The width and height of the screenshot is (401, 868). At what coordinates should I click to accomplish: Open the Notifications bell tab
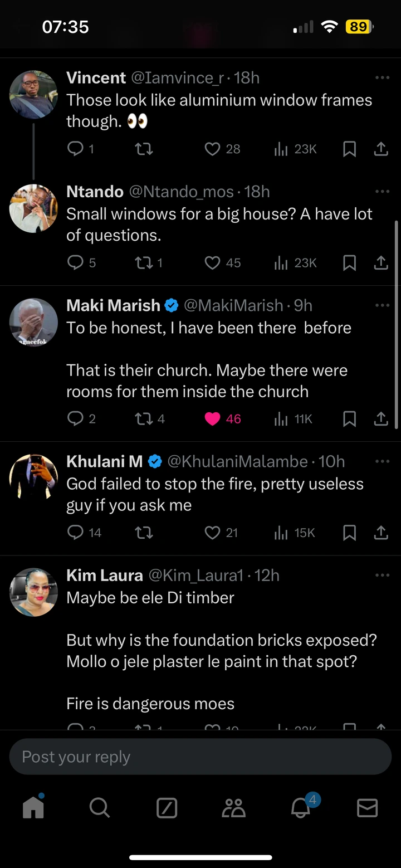coord(301,807)
